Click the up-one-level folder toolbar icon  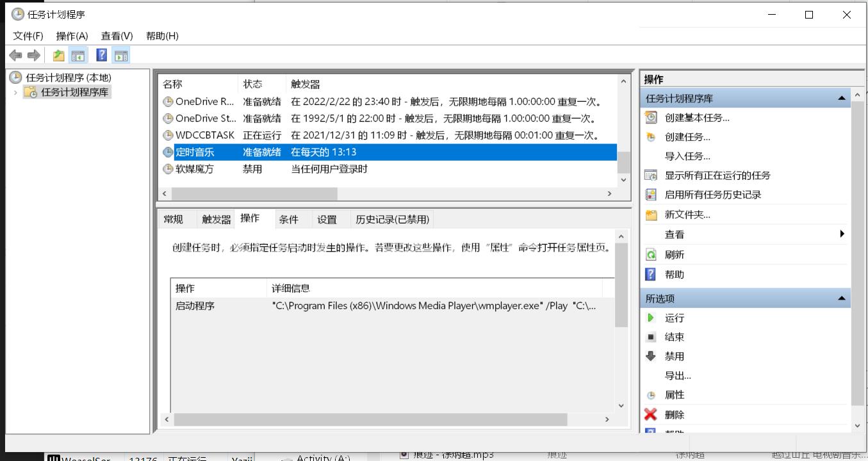pyautogui.click(x=58, y=56)
